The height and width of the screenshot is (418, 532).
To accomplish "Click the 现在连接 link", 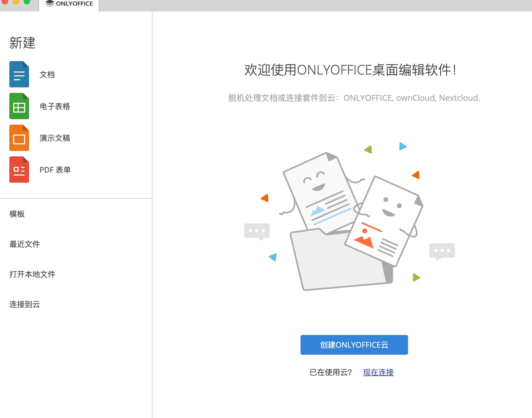I will pyautogui.click(x=378, y=372).
